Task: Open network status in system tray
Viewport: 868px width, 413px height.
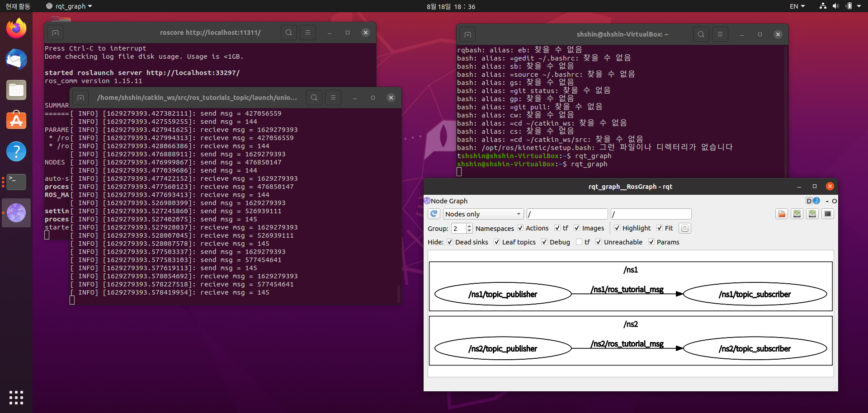Action: 823,6
